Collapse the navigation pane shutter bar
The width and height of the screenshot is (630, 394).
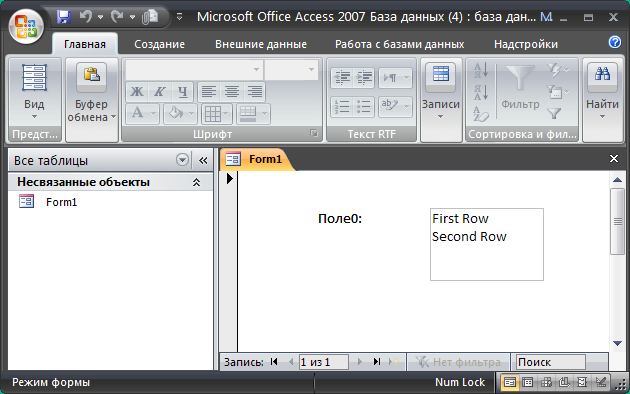pyautogui.click(x=203, y=161)
